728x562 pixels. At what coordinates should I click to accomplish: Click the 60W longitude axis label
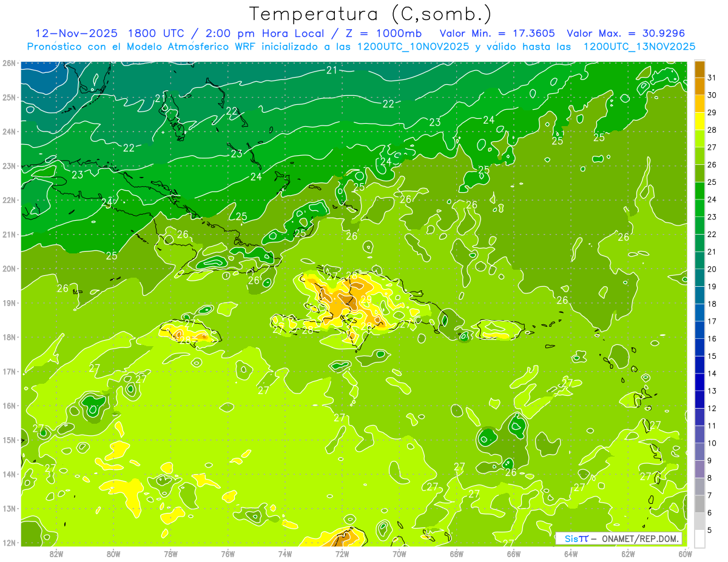click(x=686, y=554)
